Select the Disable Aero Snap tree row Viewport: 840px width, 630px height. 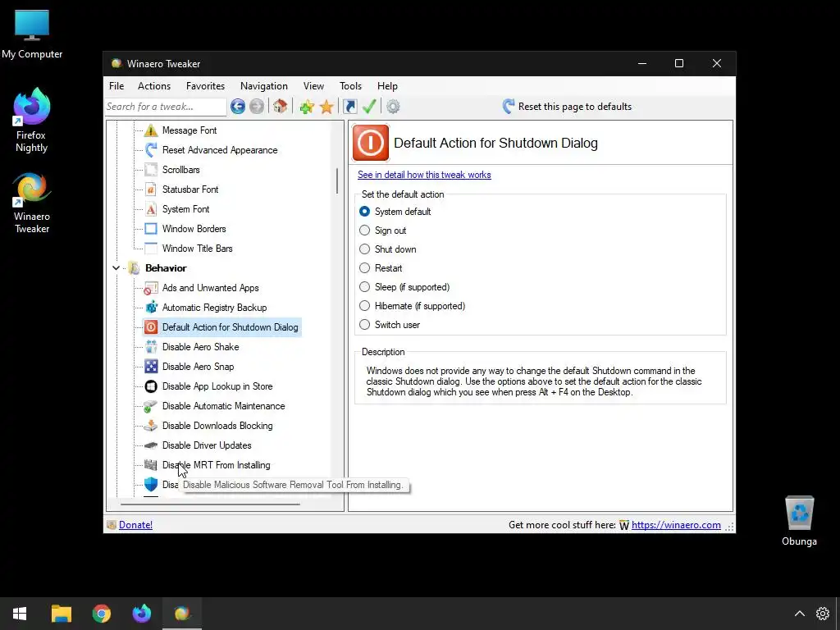click(x=189, y=367)
